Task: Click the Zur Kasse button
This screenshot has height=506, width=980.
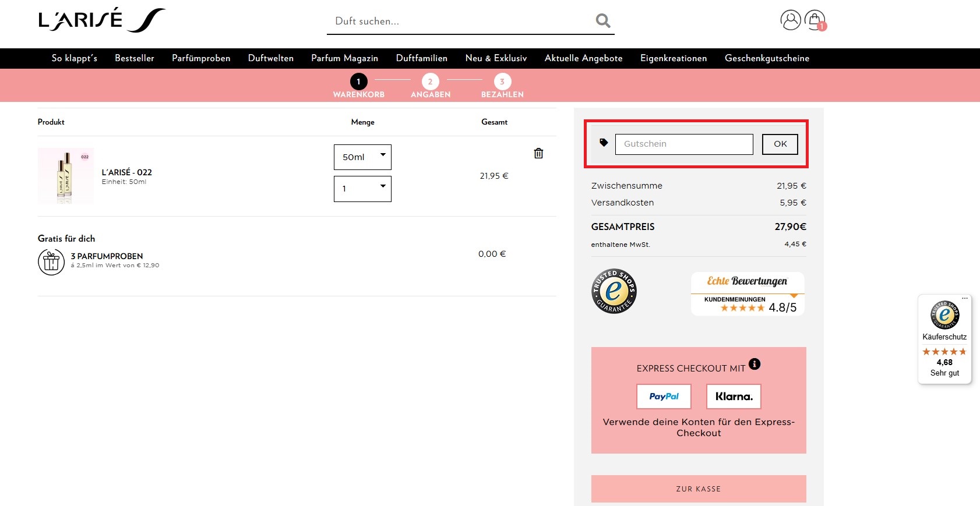Action: pos(699,489)
